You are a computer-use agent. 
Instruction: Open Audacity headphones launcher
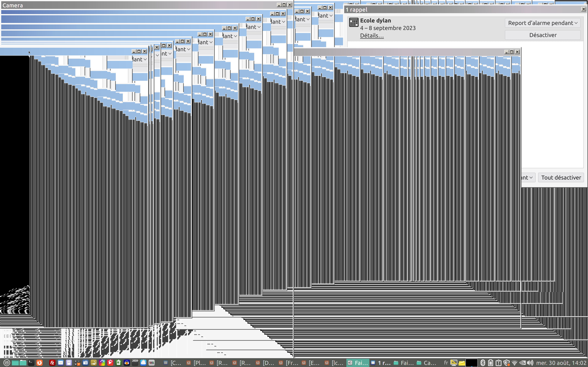[127, 363]
